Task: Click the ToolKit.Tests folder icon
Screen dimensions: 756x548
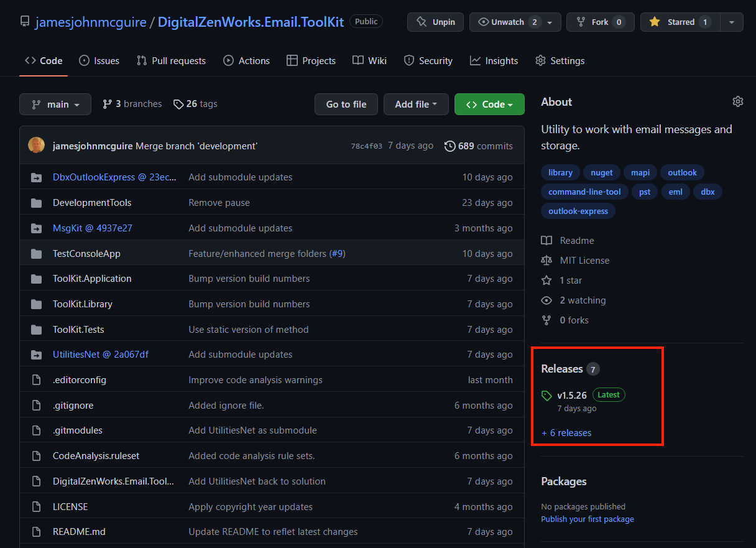Action: coord(37,330)
